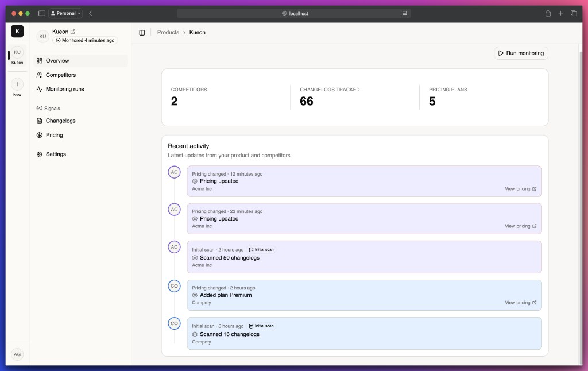
Task: Open Monitoring runs in sidebar
Action: (80, 89)
